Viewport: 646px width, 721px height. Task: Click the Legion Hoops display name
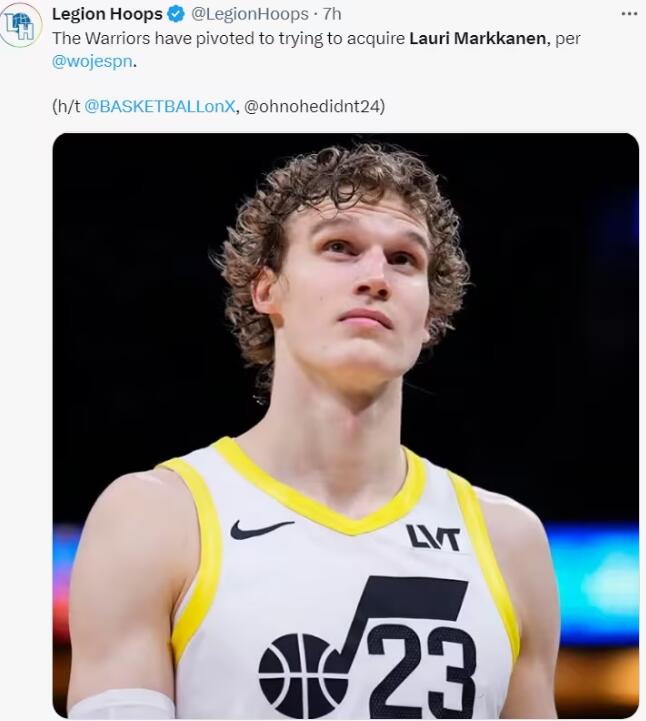[107, 14]
